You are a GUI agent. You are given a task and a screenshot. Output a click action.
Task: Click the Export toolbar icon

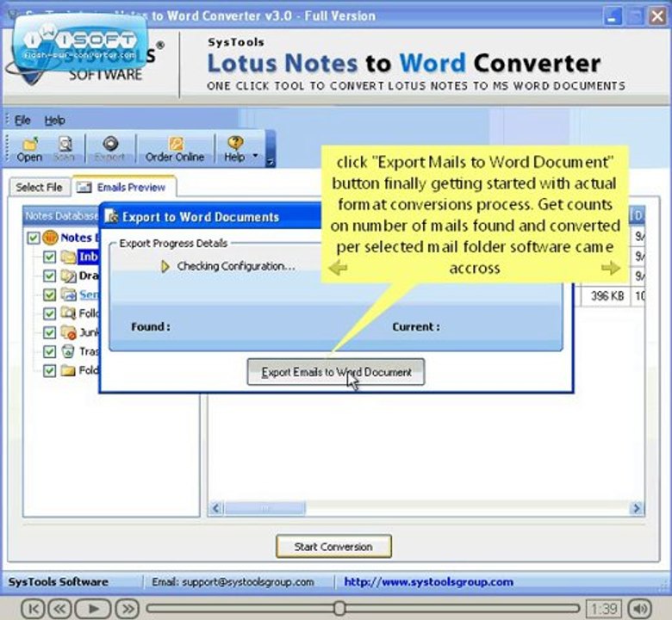point(110,144)
